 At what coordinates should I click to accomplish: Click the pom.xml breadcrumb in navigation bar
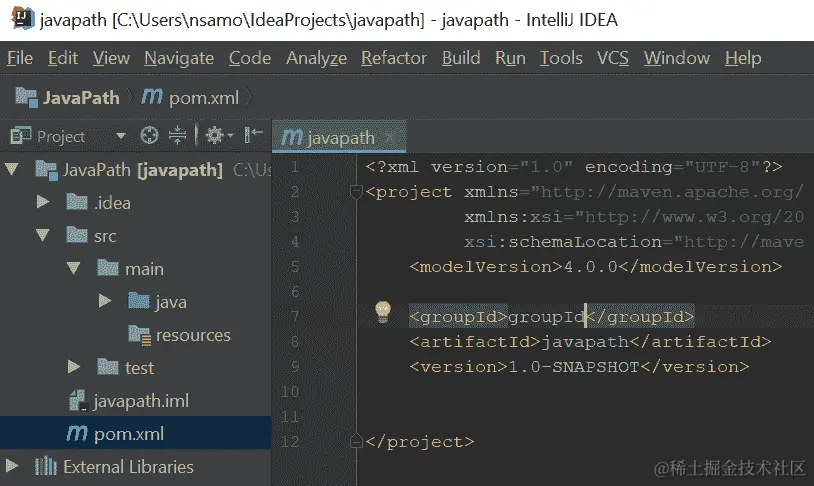tap(191, 98)
